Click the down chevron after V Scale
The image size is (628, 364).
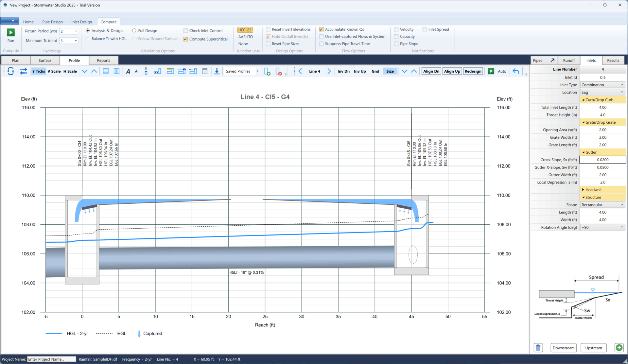coord(85,71)
